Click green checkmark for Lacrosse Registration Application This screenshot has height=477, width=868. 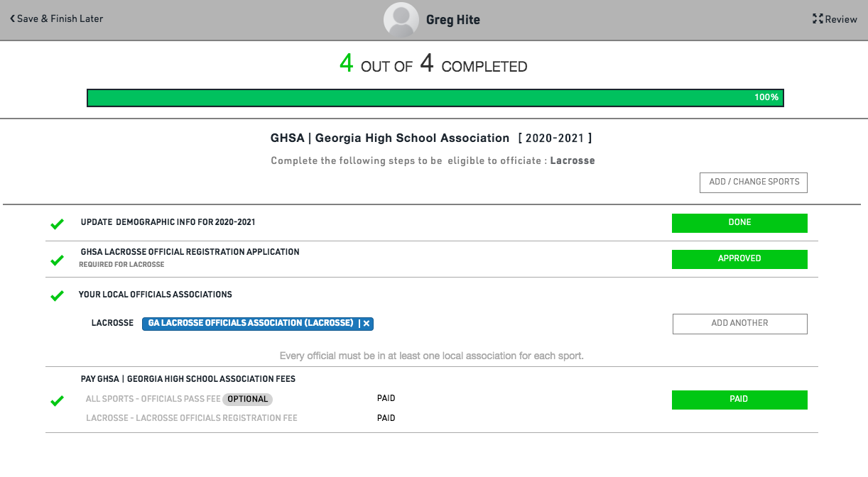57,261
